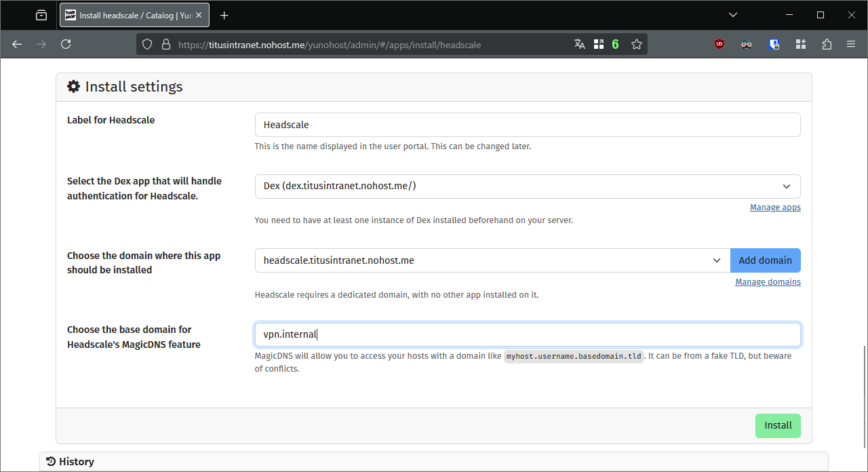Click the Label for Headscale text field

[x=527, y=125]
